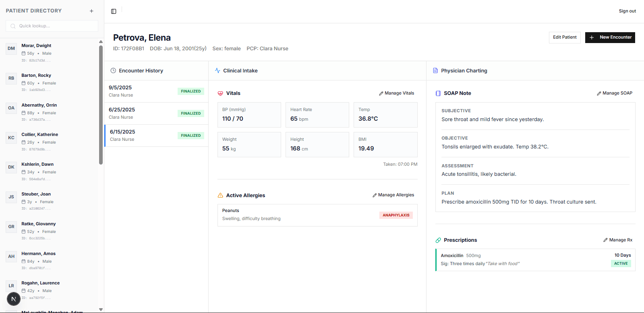The width and height of the screenshot is (644, 313).
Task: Click the Active Allergies warning triangle icon
Action: [220, 196]
